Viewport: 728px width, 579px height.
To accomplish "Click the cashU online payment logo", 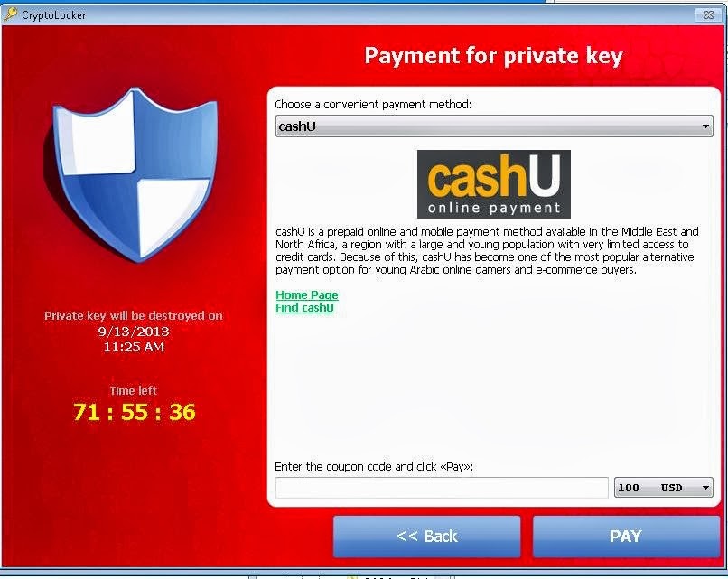I will [493, 184].
